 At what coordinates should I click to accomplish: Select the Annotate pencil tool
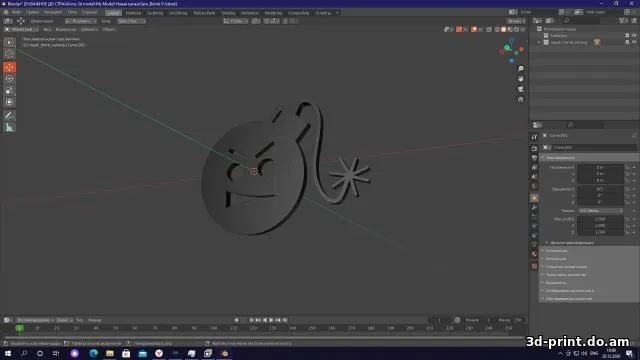[x=9, y=116]
